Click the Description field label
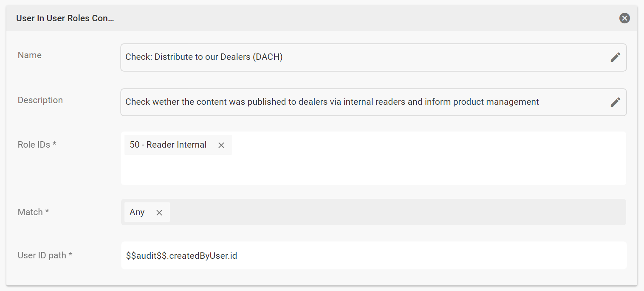644x291 pixels. click(x=40, y=100)
